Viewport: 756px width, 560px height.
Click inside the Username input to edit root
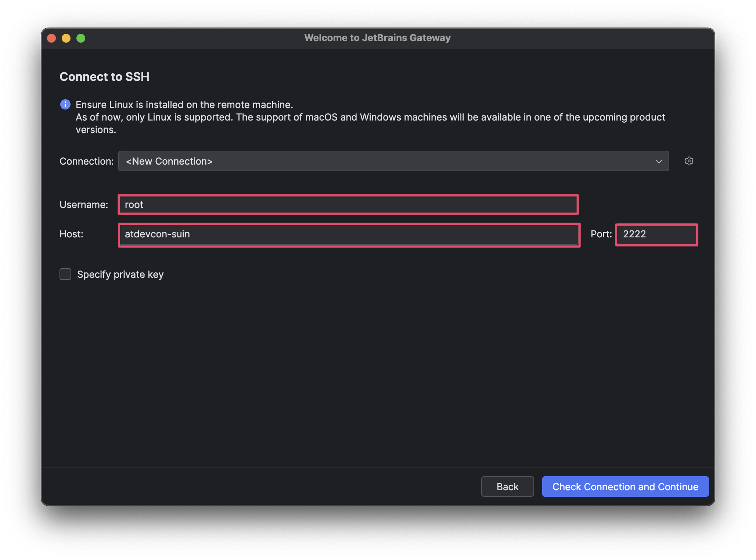click(x=348, y=205)
